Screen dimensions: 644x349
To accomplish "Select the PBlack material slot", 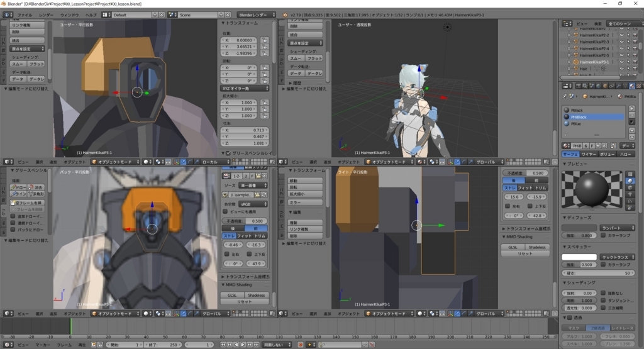I will [x=594, y=110].
